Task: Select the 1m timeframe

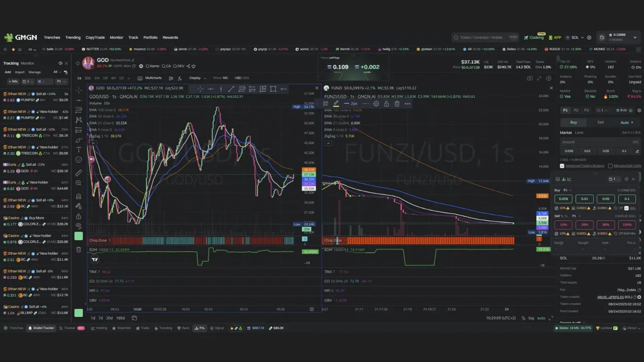Action: pos(97,78)
